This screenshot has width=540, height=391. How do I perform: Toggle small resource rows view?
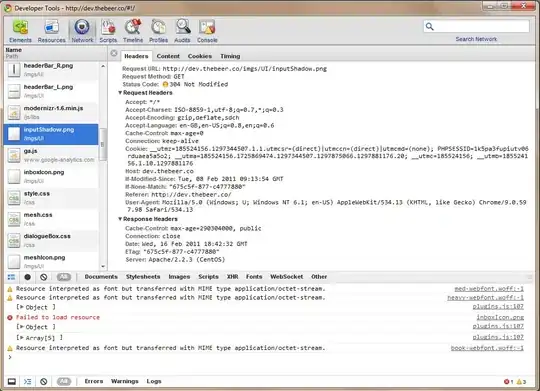(11, 277)
